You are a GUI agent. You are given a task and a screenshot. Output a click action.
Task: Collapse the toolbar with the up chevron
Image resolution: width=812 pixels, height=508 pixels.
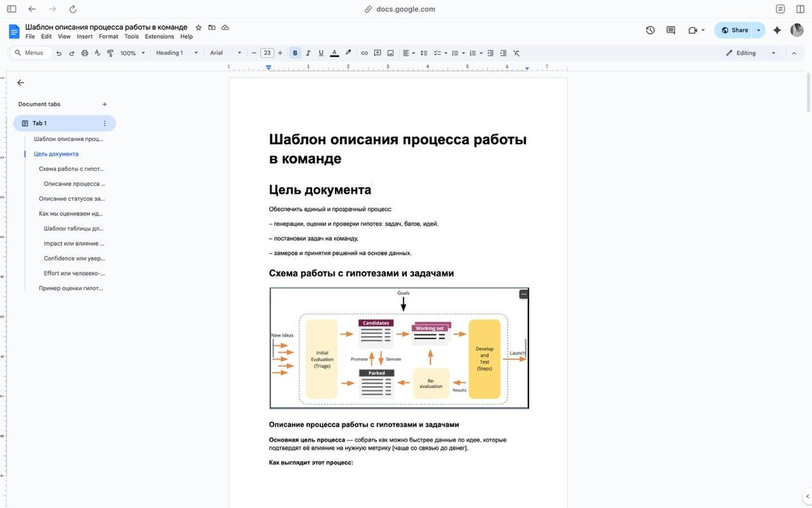tap(794, 53)
